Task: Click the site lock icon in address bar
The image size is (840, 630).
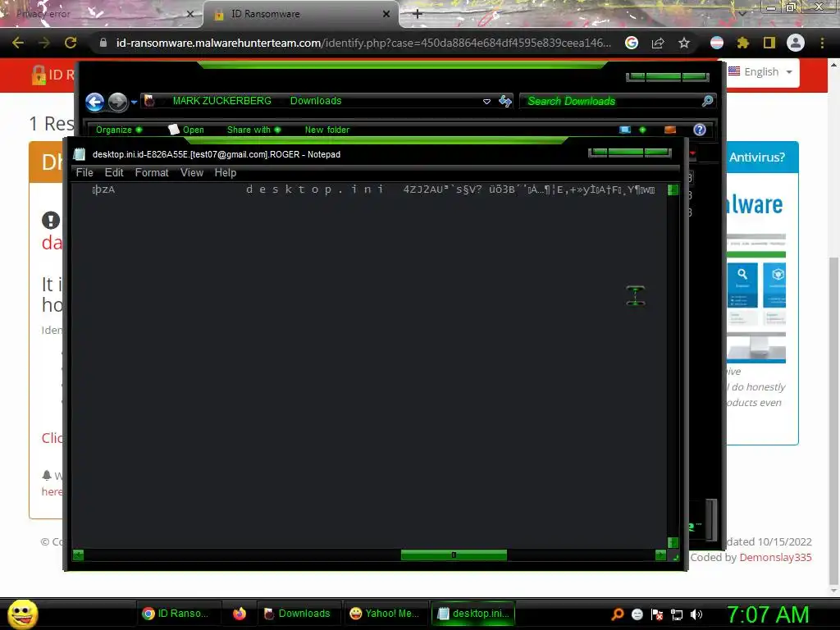Action: (x=103, y=43)
